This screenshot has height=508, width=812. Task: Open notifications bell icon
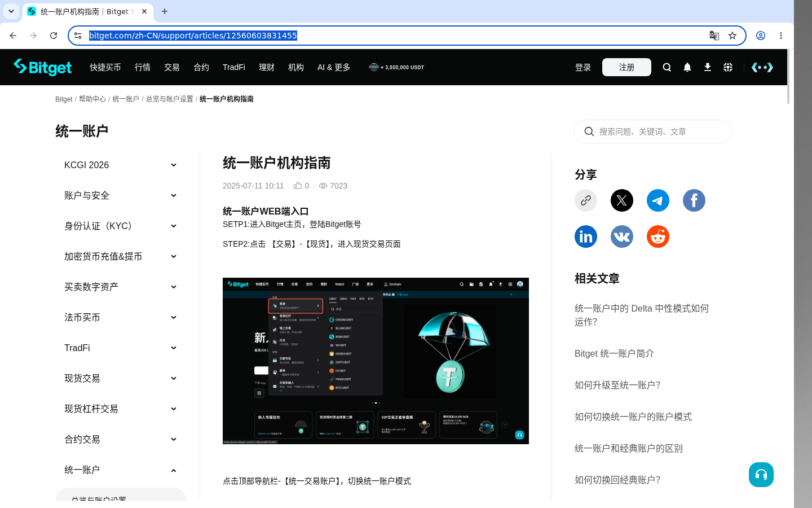687,67
